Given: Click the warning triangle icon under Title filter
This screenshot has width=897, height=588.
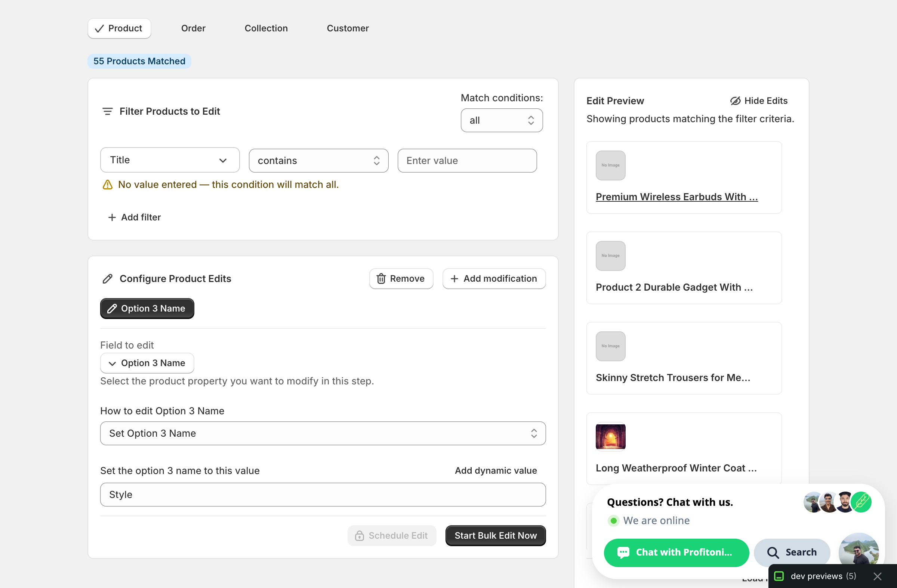Looking at the screenshot, I should pos(107,185).
